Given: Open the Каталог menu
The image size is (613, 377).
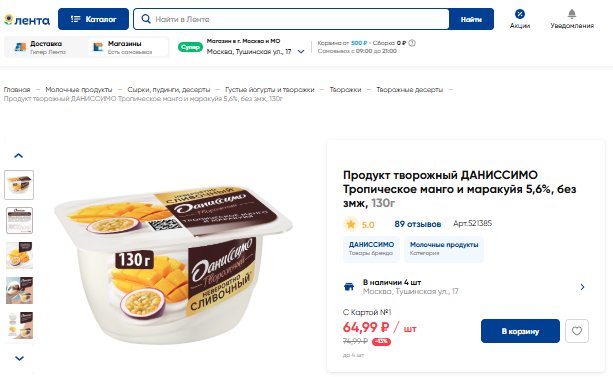Looking at the screenshot, I should pos(93,19).
